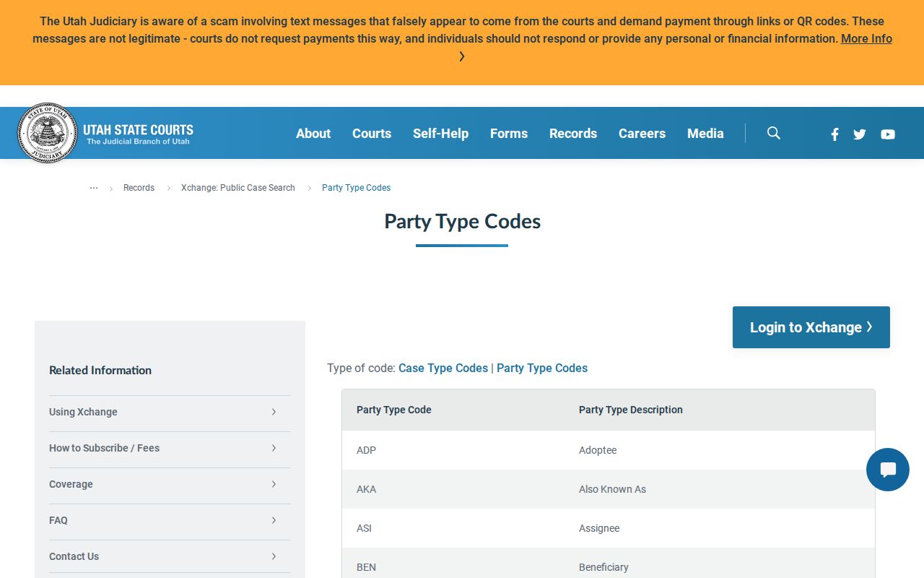The height and width of the screenshot is (578, 924).
Task: Select the AKA code cell
Action: (366, 489)
